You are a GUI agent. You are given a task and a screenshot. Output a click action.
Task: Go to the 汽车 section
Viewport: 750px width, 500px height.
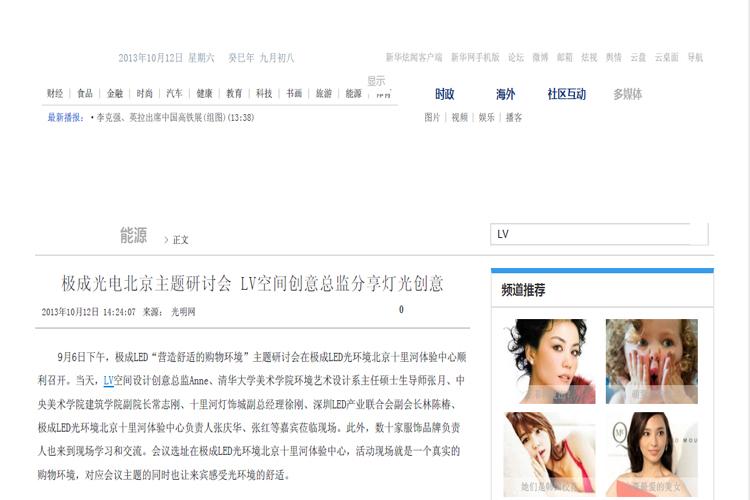[174, 94]
